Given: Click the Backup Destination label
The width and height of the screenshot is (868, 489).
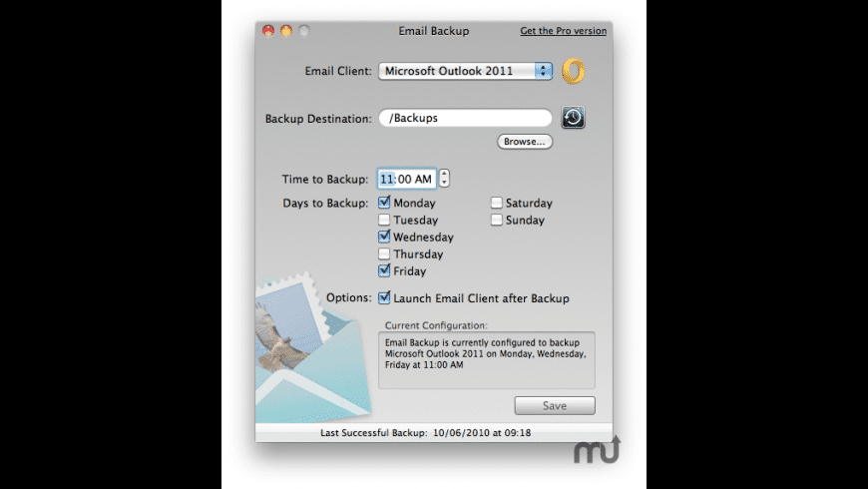Looking at the screenshot, I should click(x=318, y=119).
